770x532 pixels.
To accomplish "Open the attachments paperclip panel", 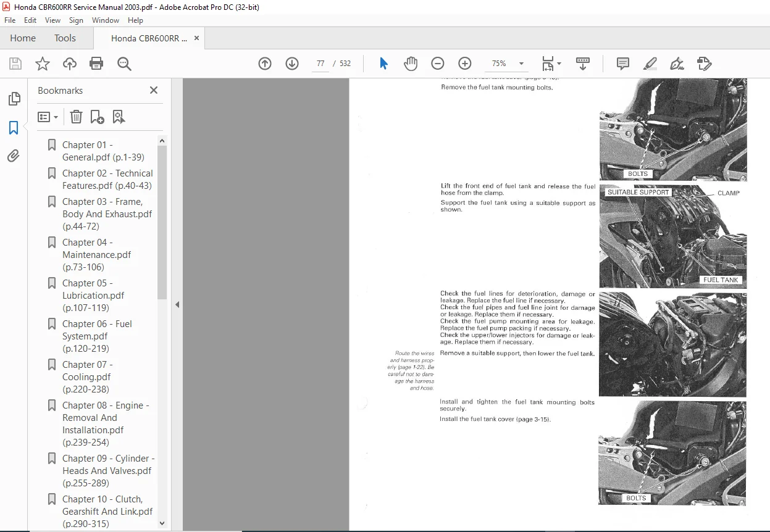I will coord(14,156).
